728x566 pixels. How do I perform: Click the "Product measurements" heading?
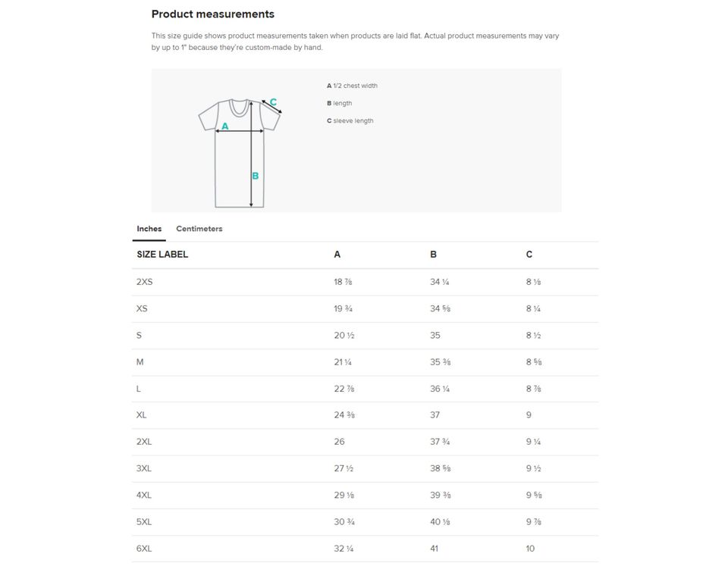tap(213, 14)
